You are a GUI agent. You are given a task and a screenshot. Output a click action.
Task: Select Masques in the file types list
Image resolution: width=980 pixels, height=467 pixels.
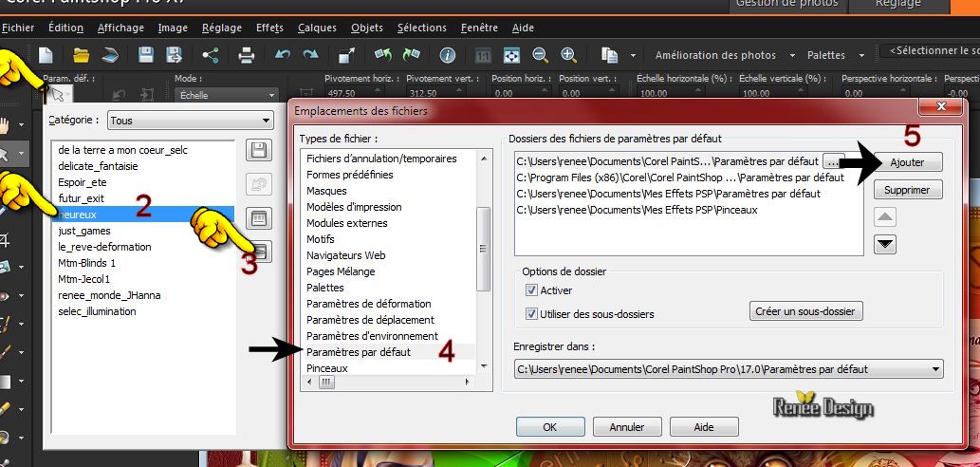[x=389, y=191]
